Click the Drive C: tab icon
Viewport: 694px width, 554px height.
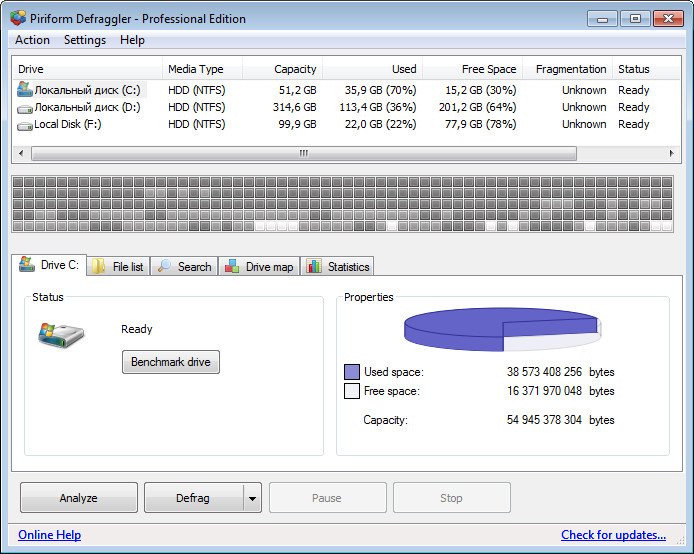click(x=27, y=264)
